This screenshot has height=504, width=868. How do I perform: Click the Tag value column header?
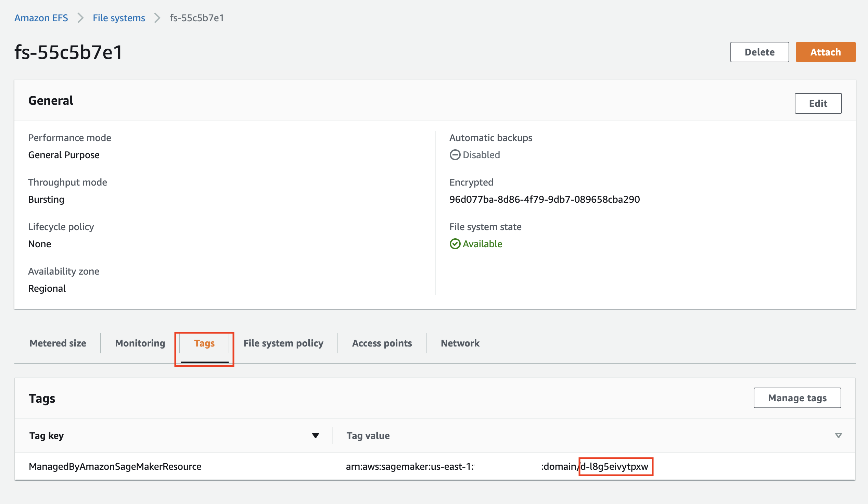[x=368, y=436]
